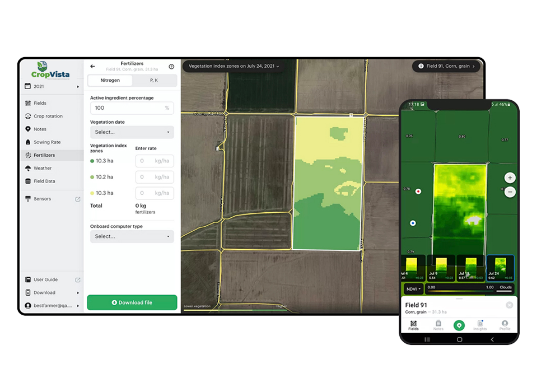Click the Download file button
The height and width of the screenshot is (392, 560).
(x=132, y=302)
